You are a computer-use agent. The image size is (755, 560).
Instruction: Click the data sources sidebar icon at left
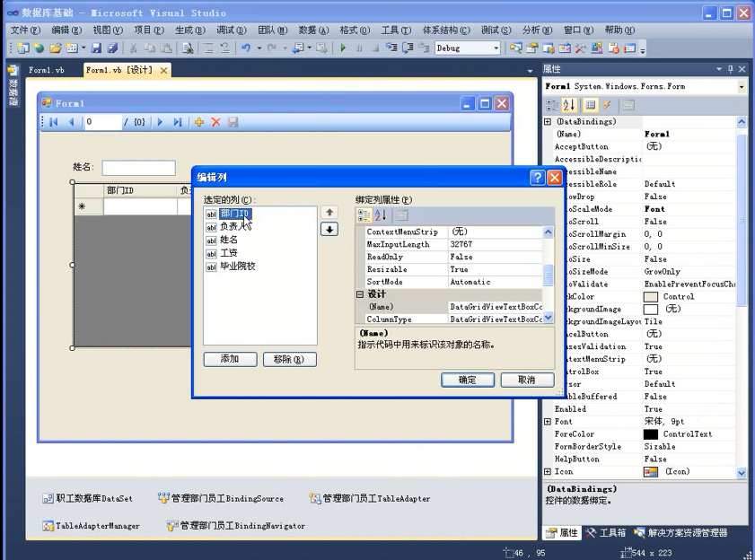click(13, 71)
